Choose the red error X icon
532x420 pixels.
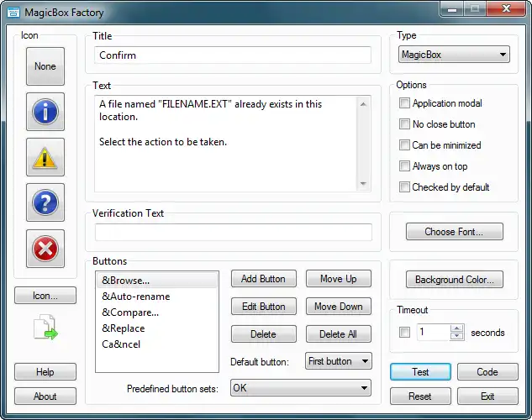[45, 249]
